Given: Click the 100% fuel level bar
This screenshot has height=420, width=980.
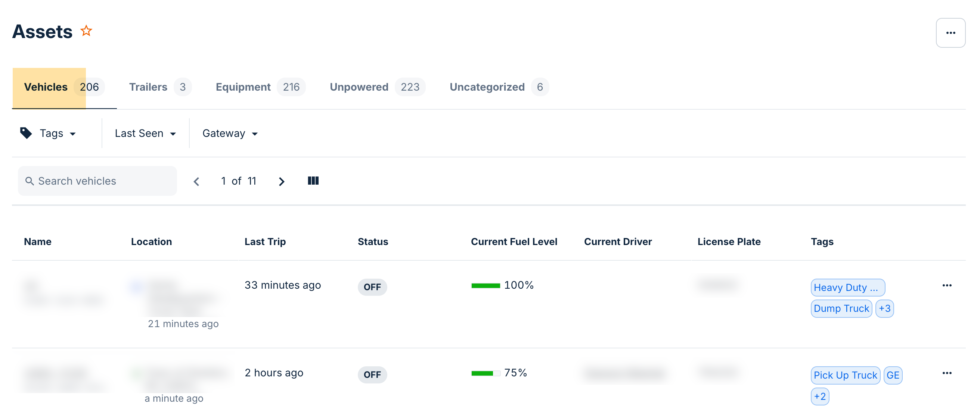Looking at the screenshot, I should coord(486,285).
